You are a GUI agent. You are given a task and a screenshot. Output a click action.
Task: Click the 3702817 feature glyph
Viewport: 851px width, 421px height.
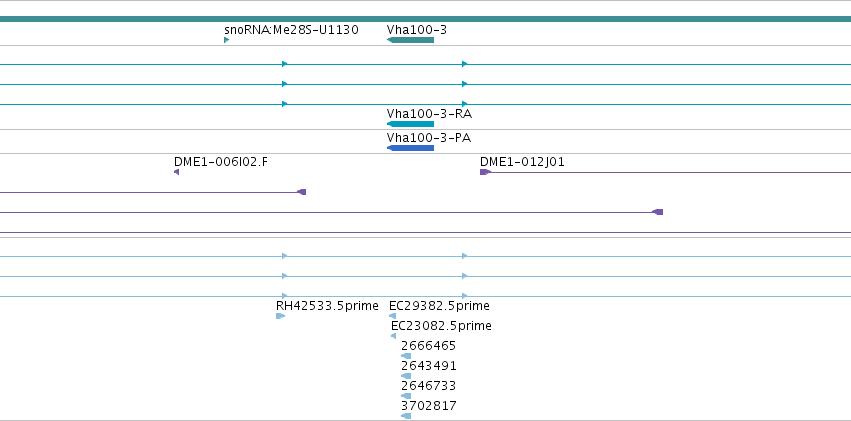coord(406,416)
